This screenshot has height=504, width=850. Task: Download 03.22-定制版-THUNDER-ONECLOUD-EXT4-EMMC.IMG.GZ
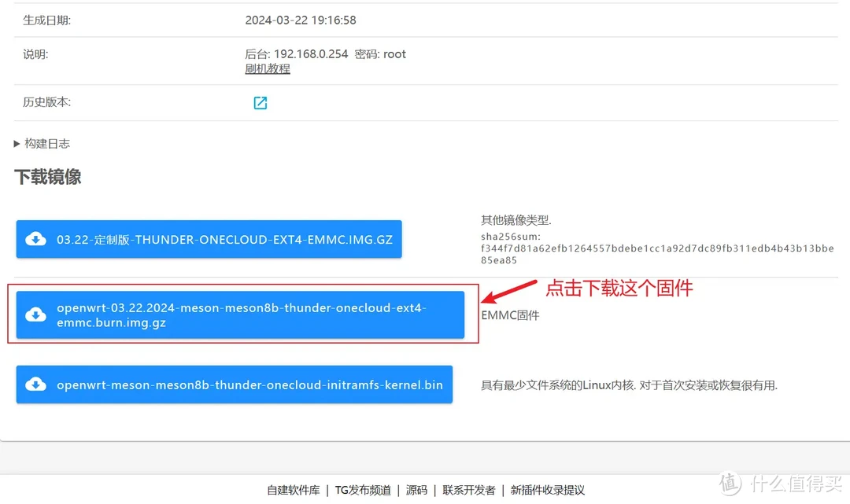209,239
